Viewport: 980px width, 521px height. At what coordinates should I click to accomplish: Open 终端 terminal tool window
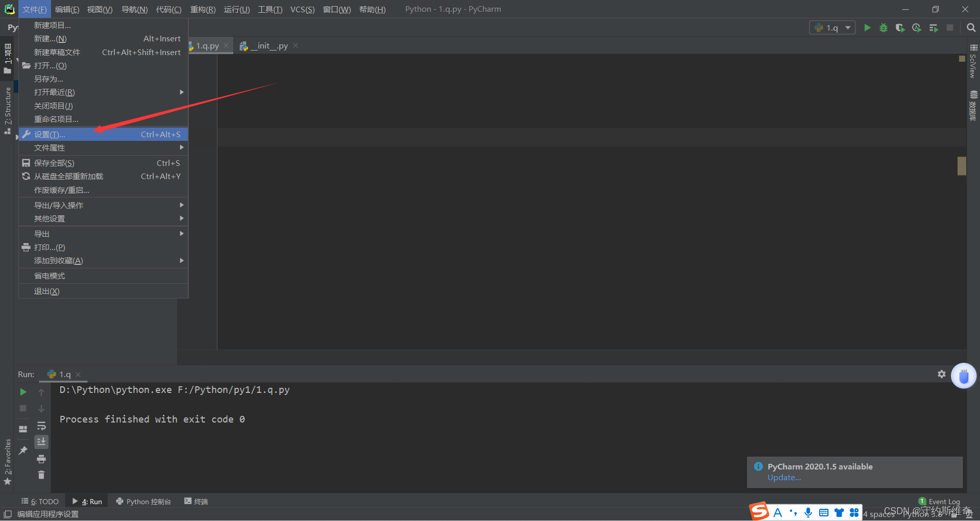196,502
